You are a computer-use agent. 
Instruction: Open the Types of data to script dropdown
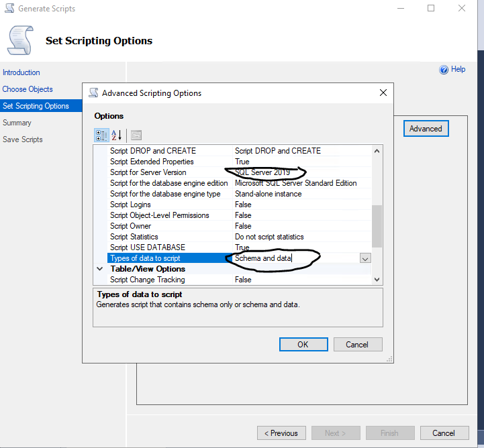pos(365,258)
